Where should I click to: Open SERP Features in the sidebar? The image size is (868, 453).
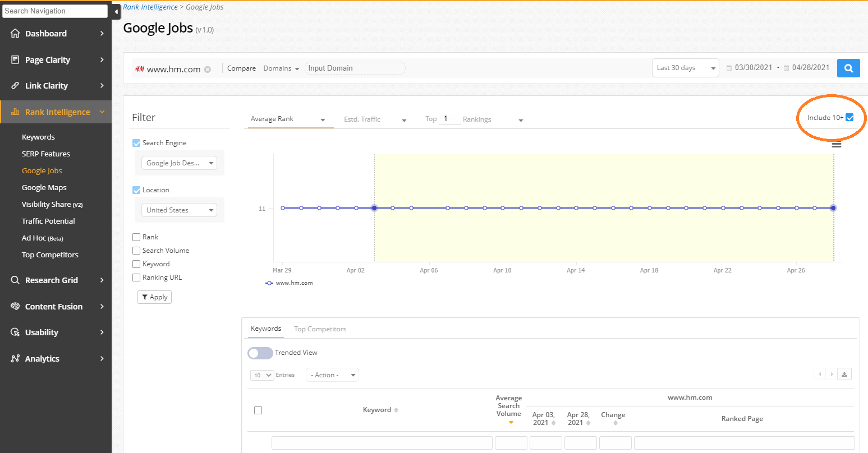point(46,154)
